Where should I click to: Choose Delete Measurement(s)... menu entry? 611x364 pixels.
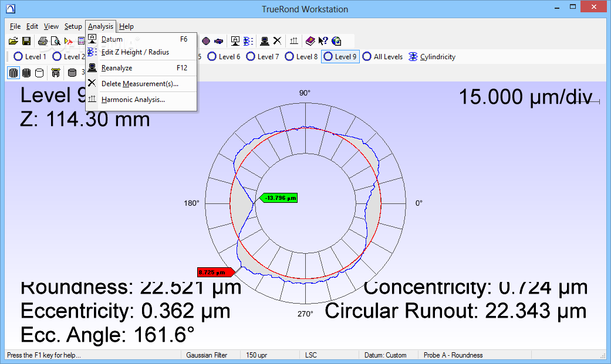tap(141, 84)
